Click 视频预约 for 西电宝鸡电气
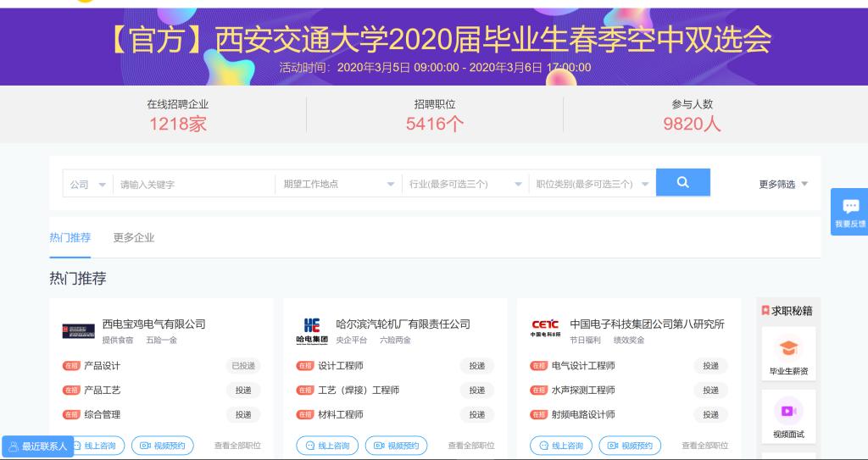This screenshot has width=868, height=460. 163,446
